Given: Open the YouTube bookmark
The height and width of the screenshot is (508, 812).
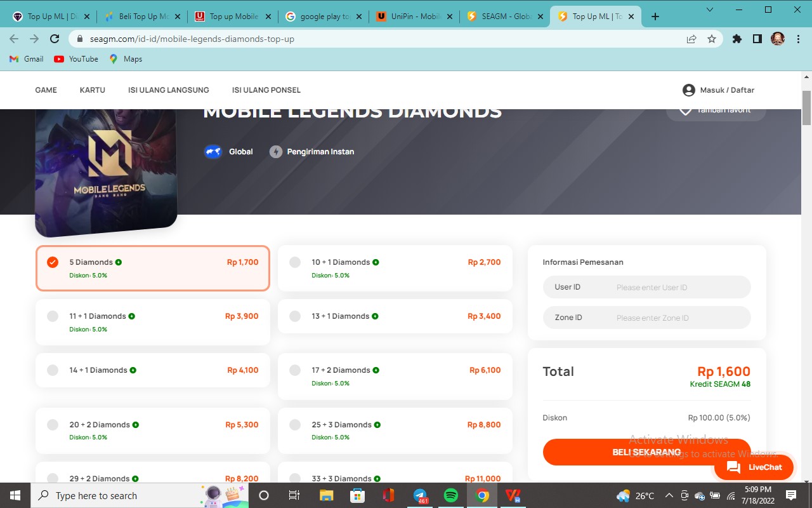Looking at the screenshot, I should click(76, 59).
